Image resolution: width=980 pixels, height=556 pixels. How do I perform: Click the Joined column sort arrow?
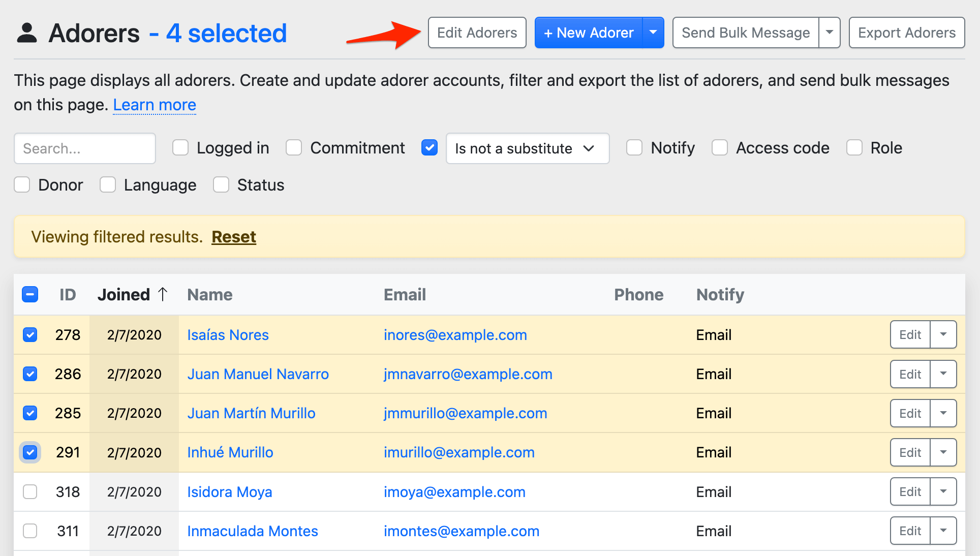coord(163,294)
